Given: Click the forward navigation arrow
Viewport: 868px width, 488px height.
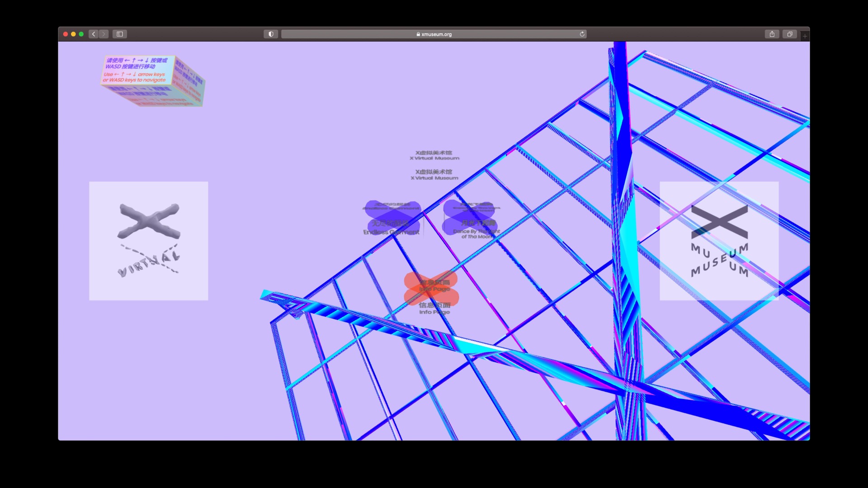Looking at the screenshot, I should point(104,34).
